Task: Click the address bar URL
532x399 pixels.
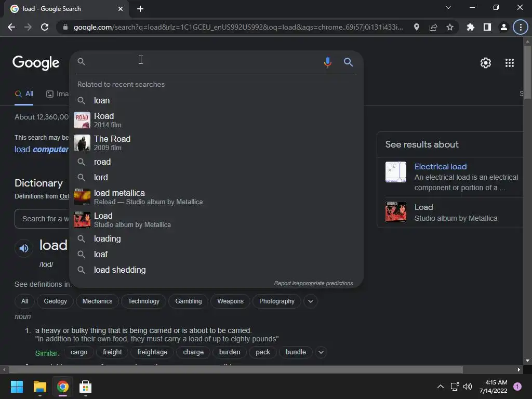Action: pyautogui.click(x=238, y=27)
